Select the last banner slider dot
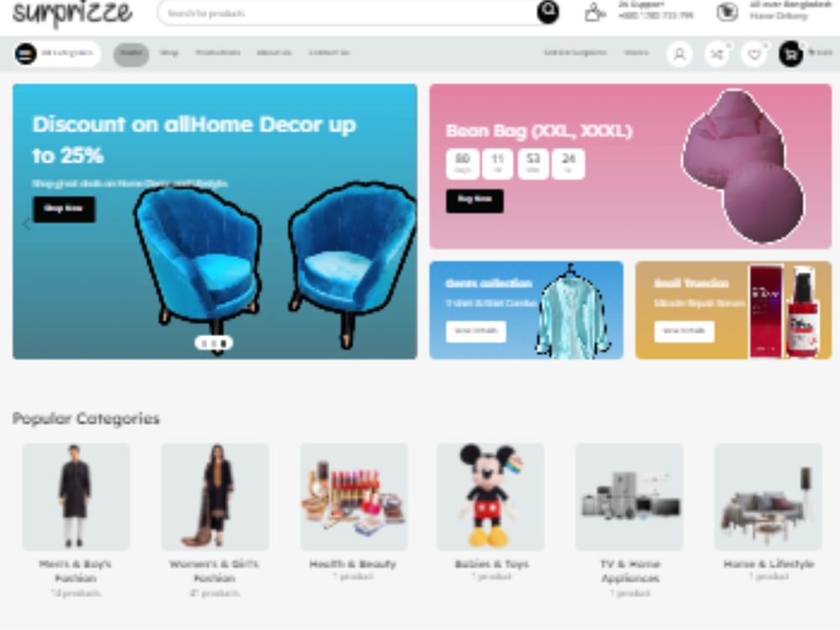 [x=224, y=343]
